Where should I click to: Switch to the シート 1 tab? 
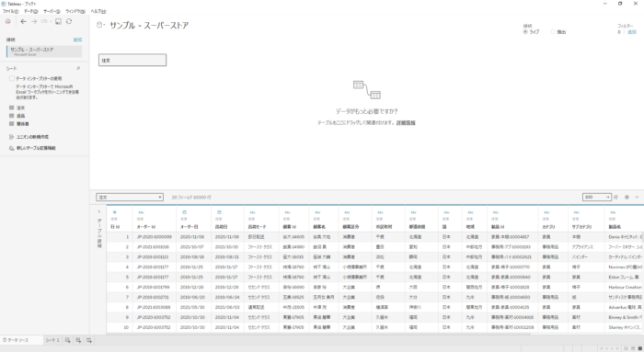pyautogui.click(x=52, y=340)
